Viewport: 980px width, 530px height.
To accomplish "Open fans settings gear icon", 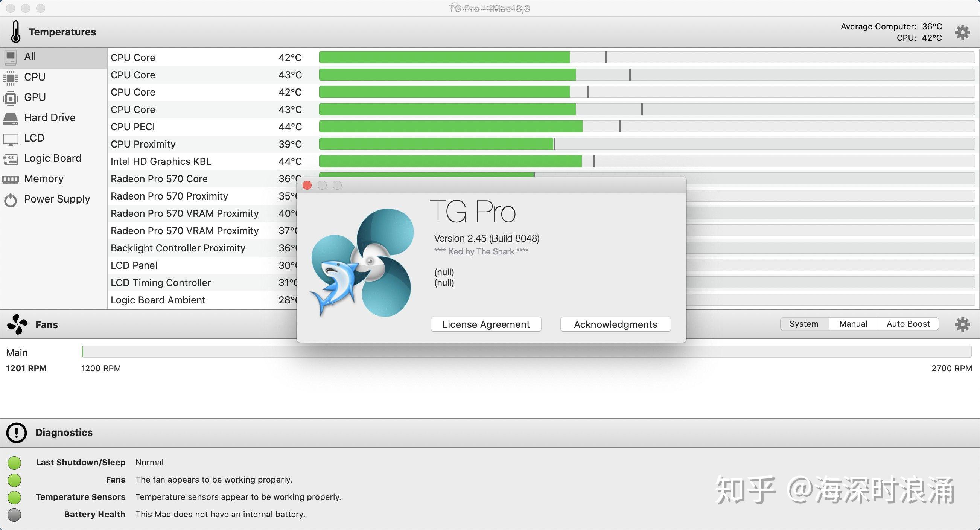I will 963,324.
